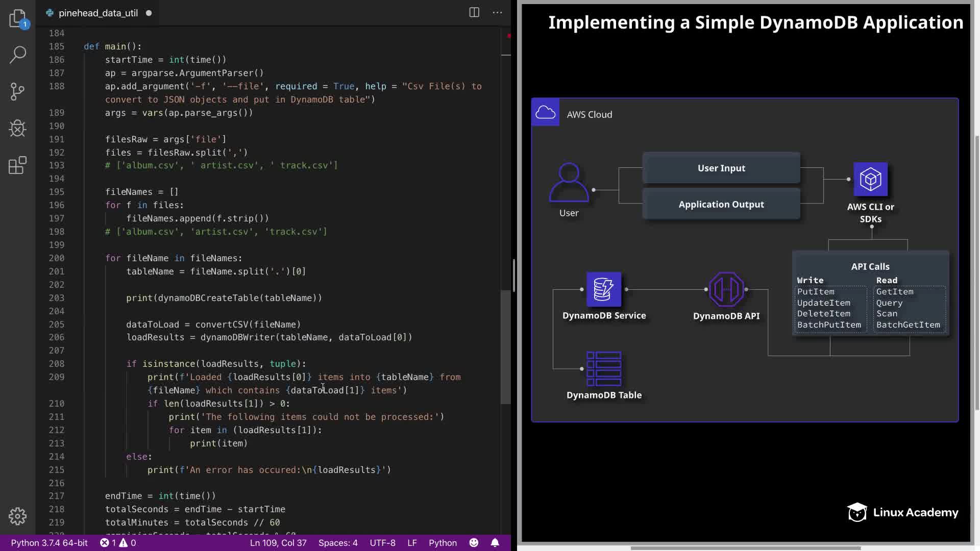Click the errors and warnings indicator
The image size is (980, 551).
pos(118,543)
